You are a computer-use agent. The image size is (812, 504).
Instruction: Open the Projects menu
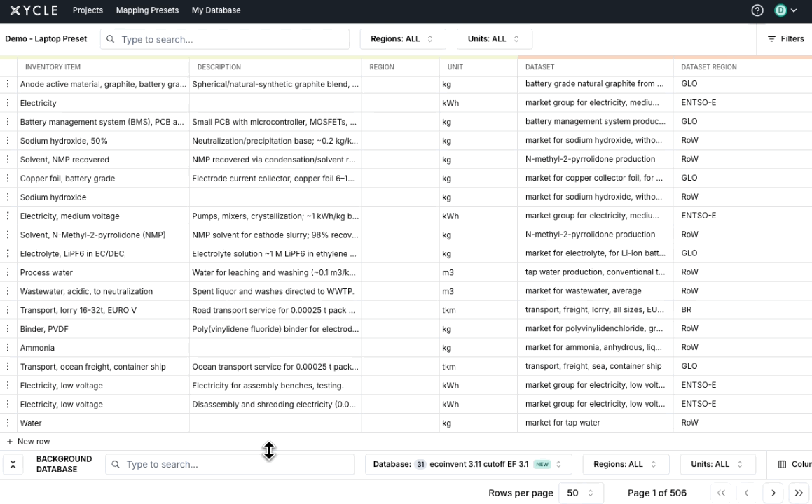point(88,10)
